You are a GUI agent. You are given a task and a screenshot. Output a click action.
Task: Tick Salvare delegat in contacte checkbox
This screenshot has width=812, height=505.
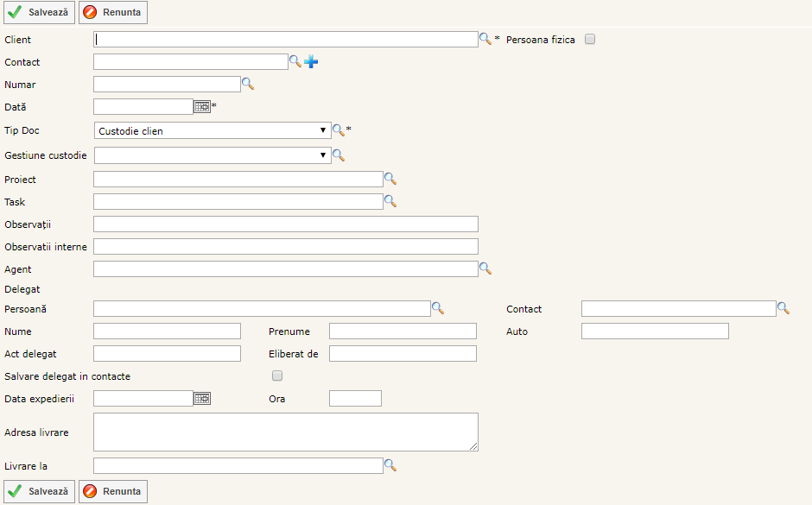(x=277, y=376)
